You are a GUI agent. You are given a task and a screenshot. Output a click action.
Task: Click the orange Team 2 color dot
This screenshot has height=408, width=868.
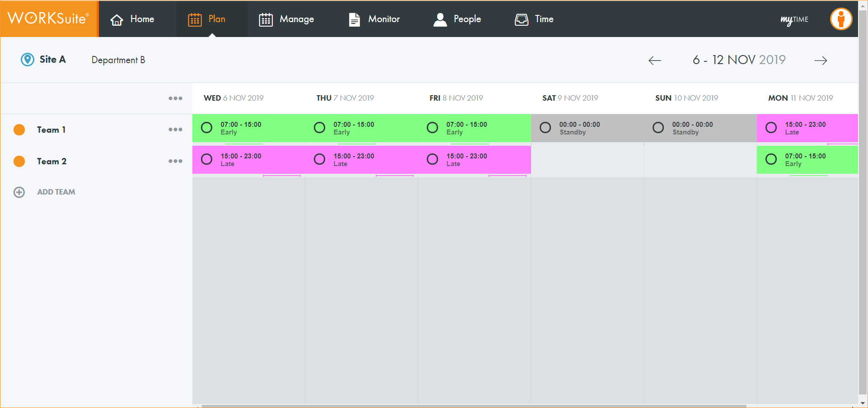point(19,161)
